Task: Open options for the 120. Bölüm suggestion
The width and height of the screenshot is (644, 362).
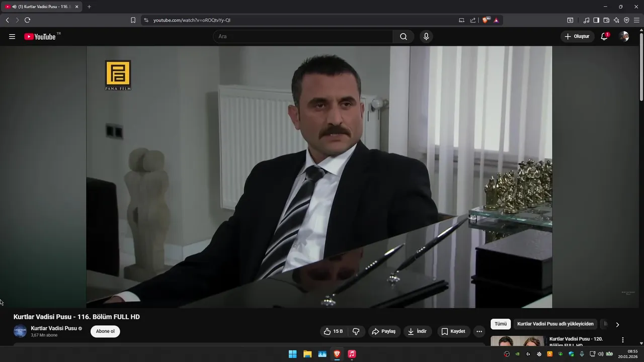Action: 623,340
